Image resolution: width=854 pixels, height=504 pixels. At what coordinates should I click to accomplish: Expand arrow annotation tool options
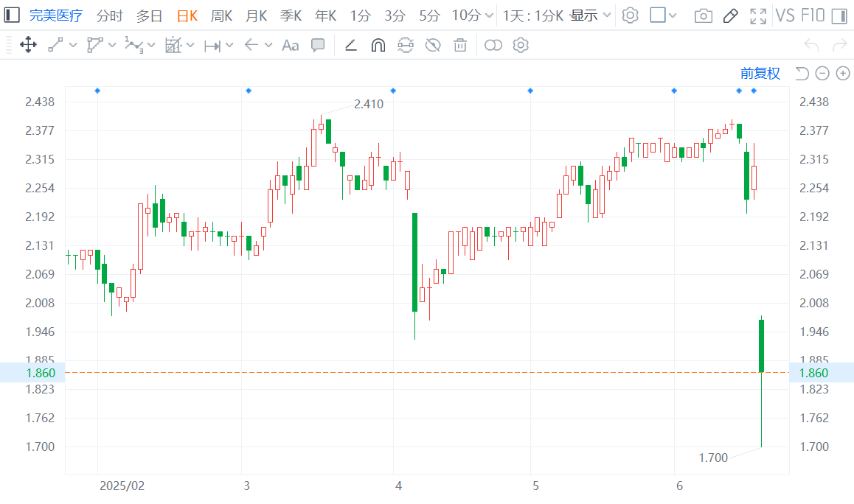268,45
